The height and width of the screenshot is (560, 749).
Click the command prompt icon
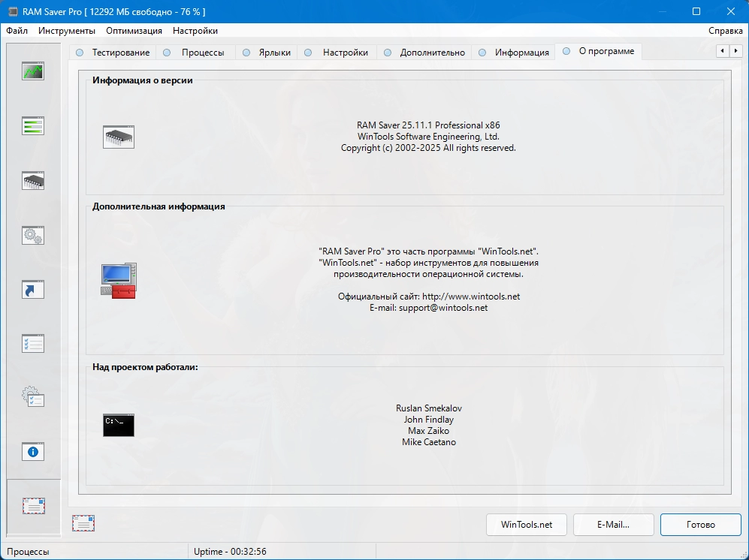pos(119,425)
